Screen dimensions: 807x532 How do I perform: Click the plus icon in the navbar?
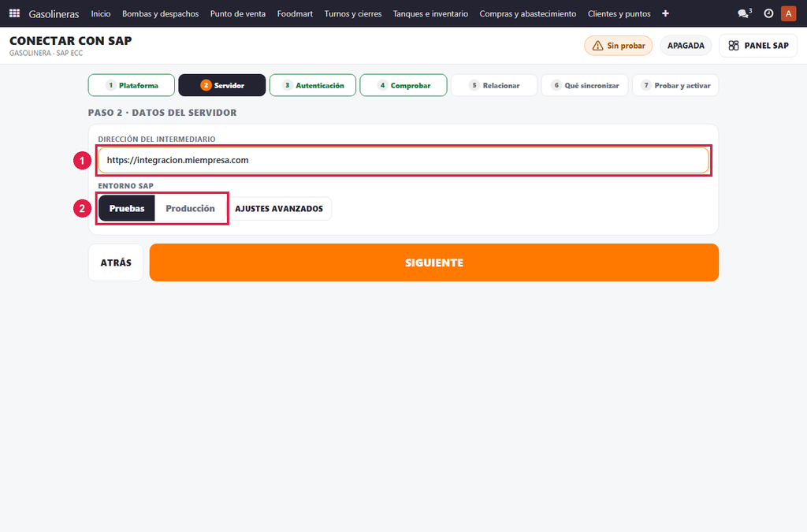(x=665, y=13)
